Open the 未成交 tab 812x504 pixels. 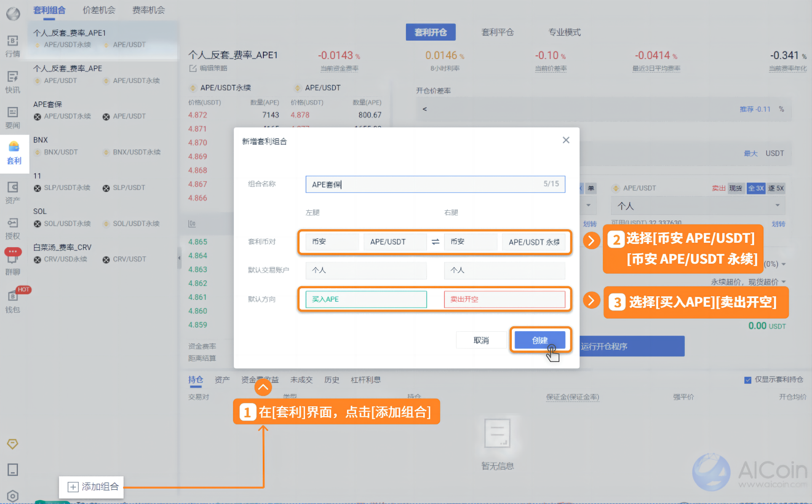tap(301, 380)
